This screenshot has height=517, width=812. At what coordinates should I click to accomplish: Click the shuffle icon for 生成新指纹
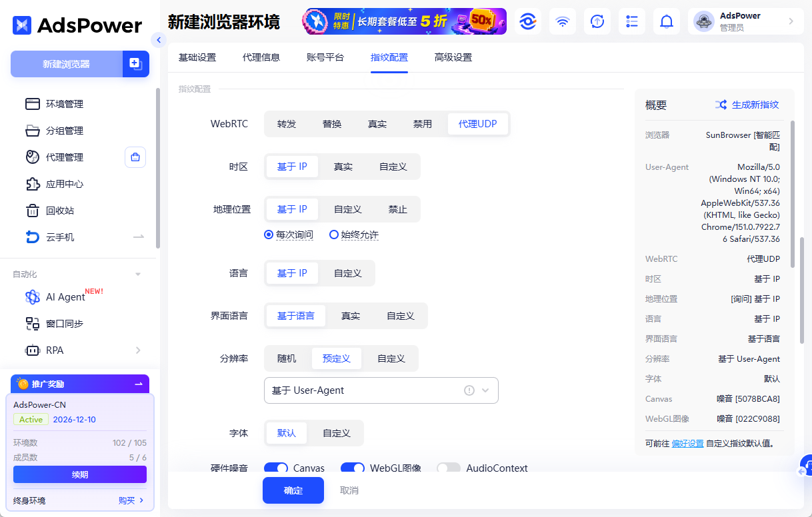click(x=721, y=105)
